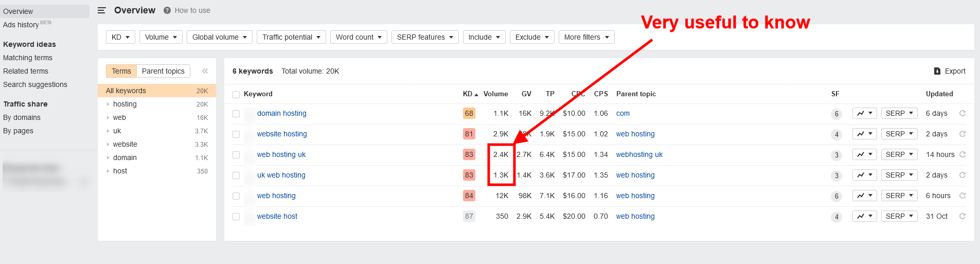Sort by Updated column header
This screenshot has height=264, width=980.
point(939,94)
